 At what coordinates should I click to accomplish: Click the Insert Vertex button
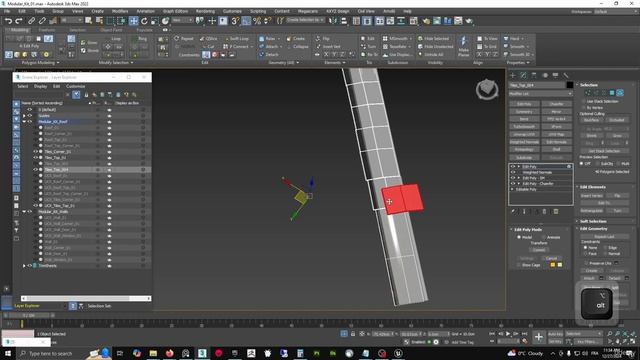(591, 196)
